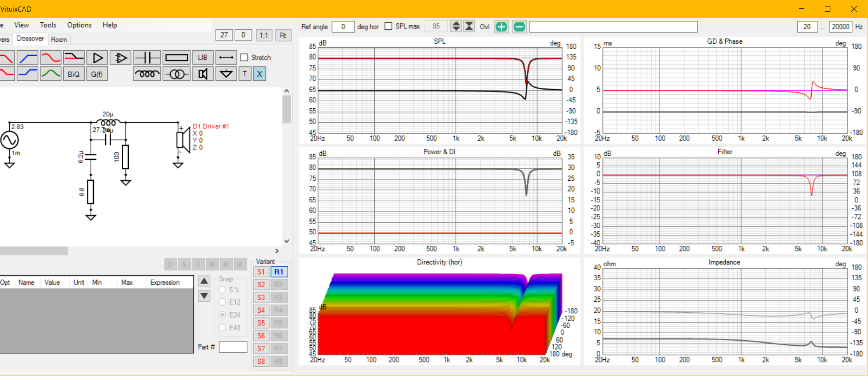868x376 pixels.
Task: Add a G(f) transfer function block
Action: point(97,74)
